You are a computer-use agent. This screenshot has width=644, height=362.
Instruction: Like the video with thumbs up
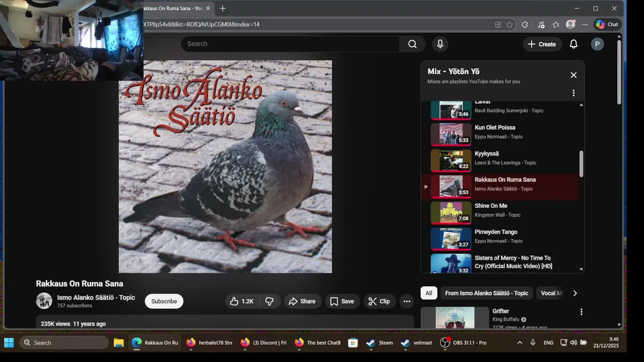pyautogui.click(x=242, y=301)
